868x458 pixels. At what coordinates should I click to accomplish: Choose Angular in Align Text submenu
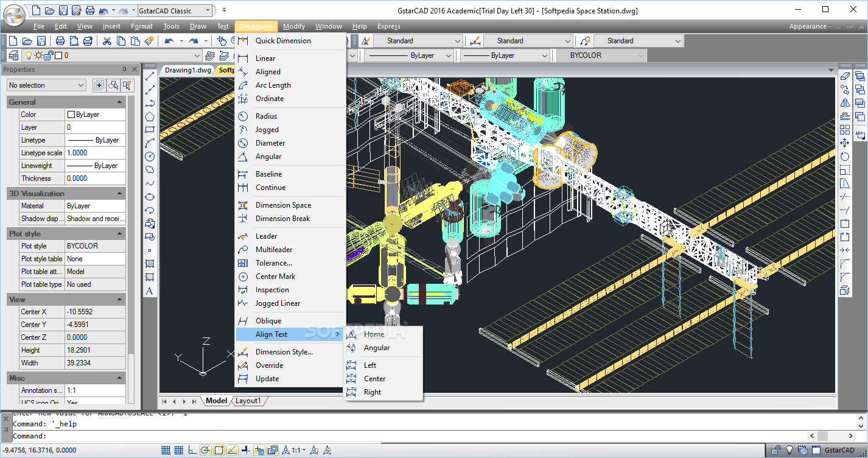[x=383, y=348]
